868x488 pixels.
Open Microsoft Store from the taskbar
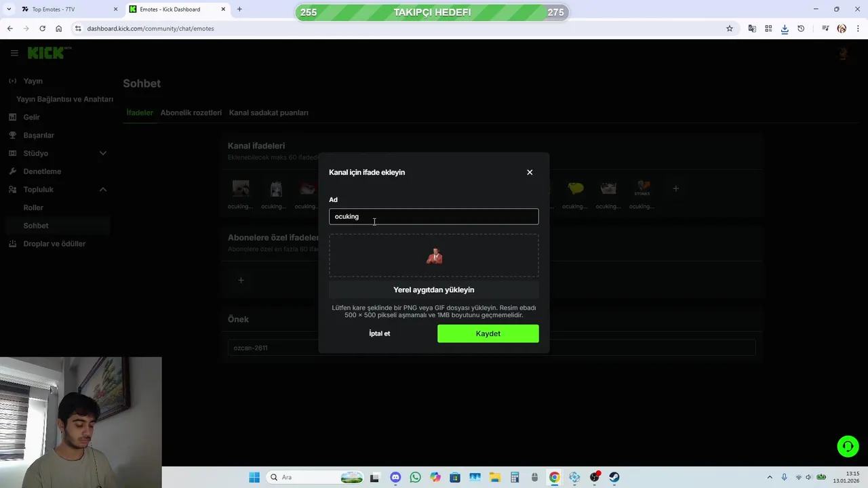pos(455,477)
